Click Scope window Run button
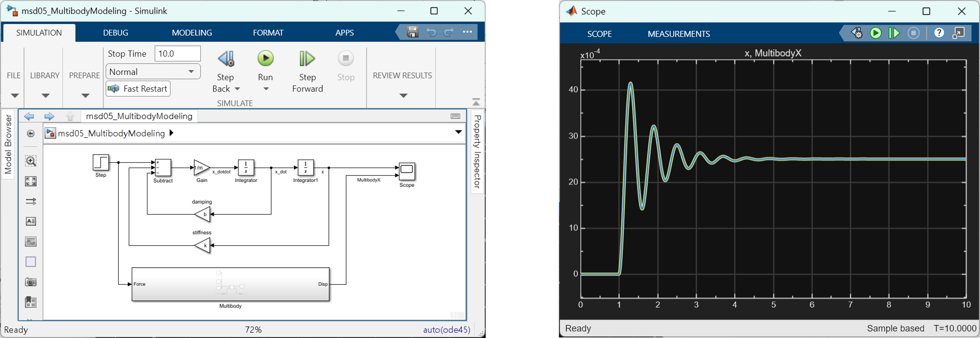This screenshot has height=338, width=980. click(x=875, y=34)
